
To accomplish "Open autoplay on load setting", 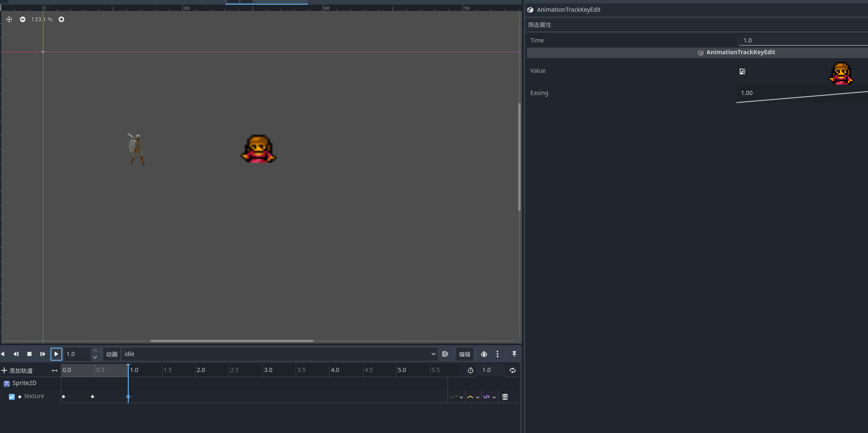I will (445, 354).
